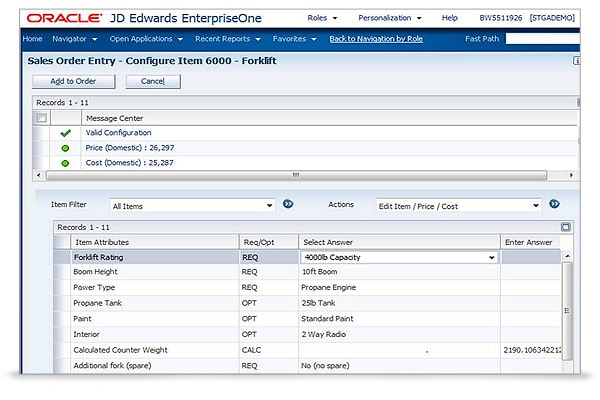Screen dimensions: 600x400
Task: Click the Item Filter go arrow icon
Action: coord(288,205)
